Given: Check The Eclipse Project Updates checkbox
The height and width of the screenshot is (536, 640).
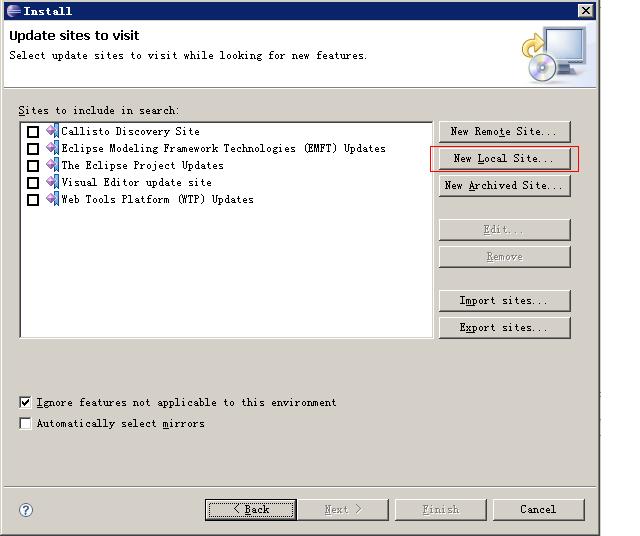Looking at the screenshot, I should point(33,166).
